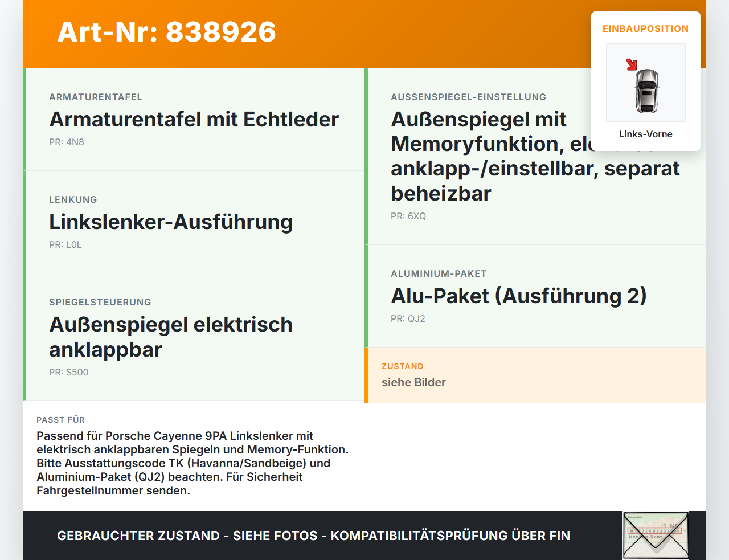Click the silver car top-view image
729x560 pixels.
tap(646, 91)
